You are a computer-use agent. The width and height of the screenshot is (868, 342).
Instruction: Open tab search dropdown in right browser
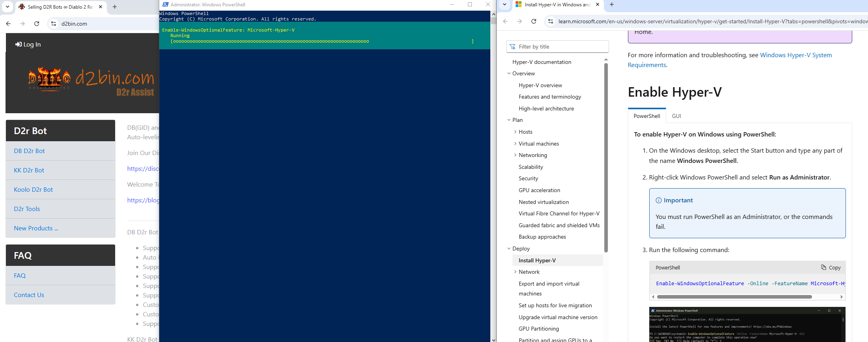[505, 5]
